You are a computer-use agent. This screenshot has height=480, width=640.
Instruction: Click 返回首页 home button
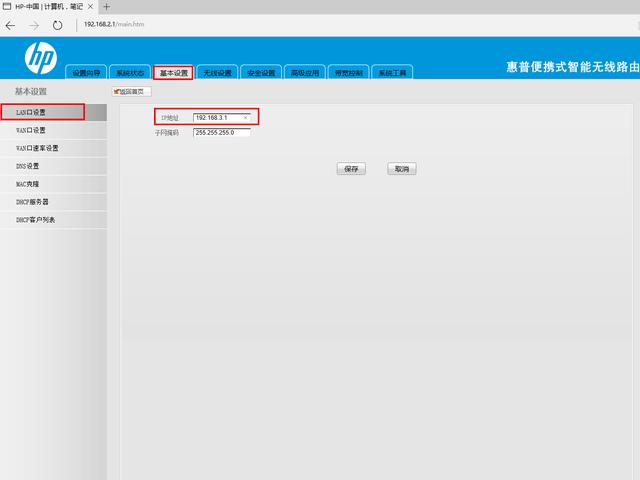click(x=132, y=91)
